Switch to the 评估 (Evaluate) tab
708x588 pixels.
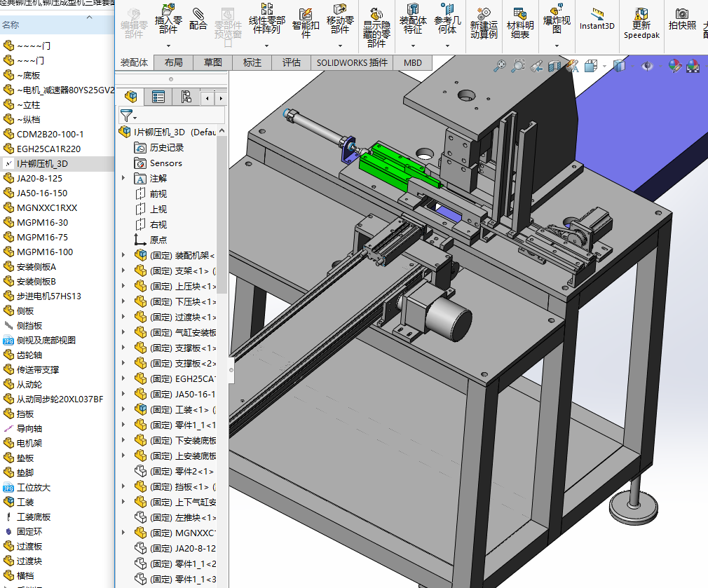[x=292, y=62]
